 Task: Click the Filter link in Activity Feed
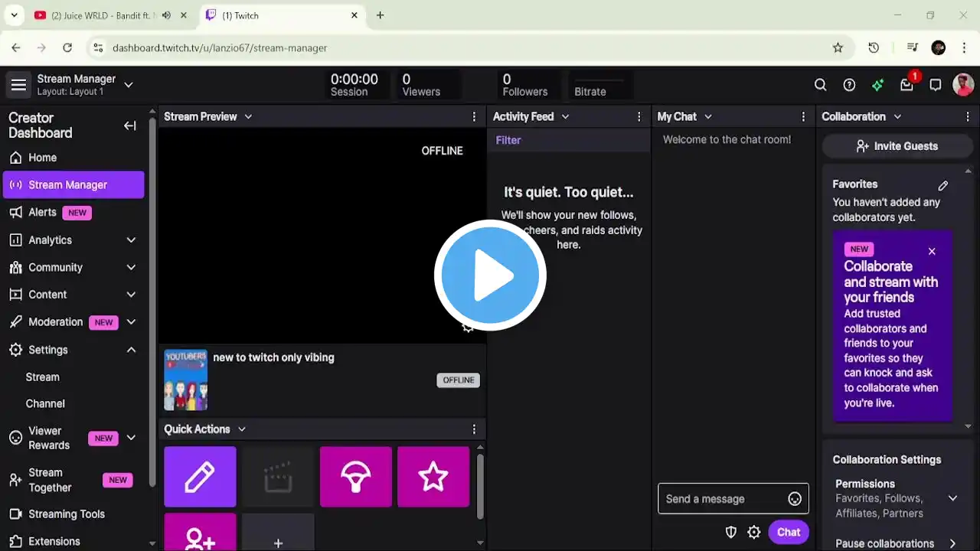(508, 141)
